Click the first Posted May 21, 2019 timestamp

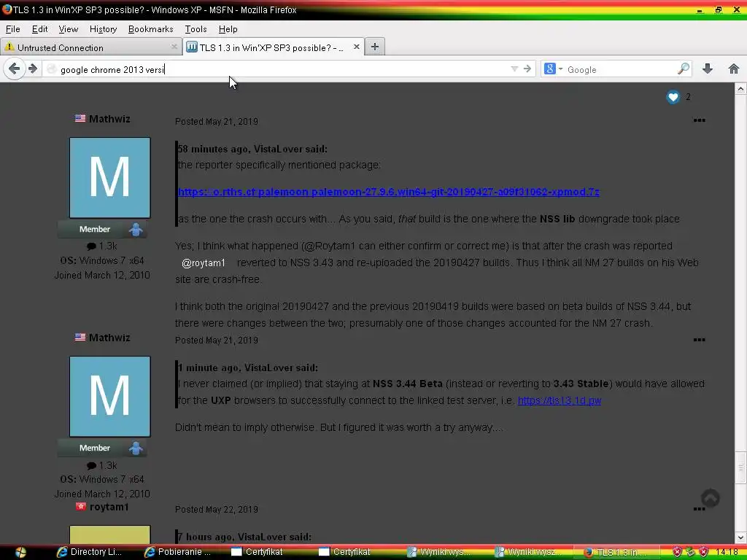(x=216, y=122)
